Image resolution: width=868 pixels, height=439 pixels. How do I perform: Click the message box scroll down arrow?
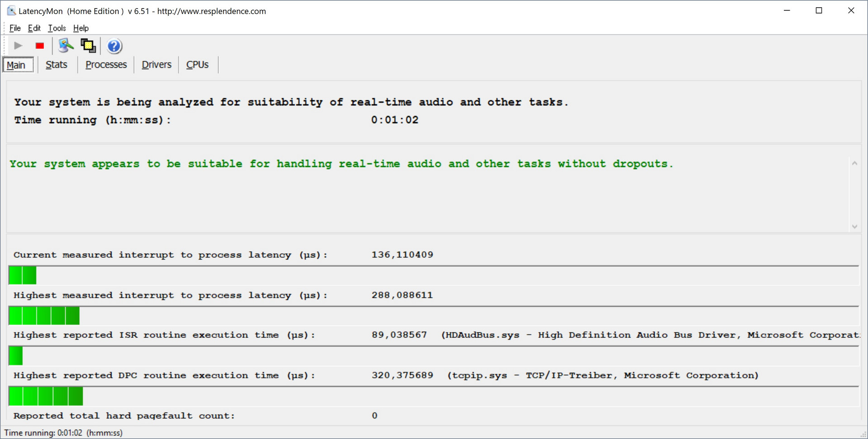click(x=854, y=226)
